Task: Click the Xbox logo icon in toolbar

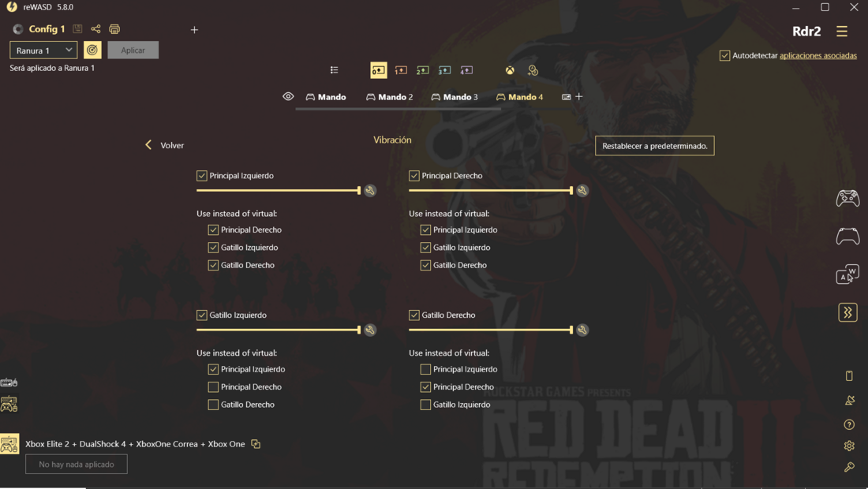Action: tap(511, 70)
